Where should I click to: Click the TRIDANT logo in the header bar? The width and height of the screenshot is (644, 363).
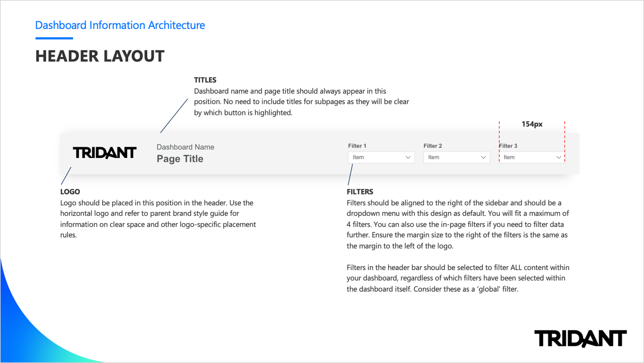tap(105, 152)
